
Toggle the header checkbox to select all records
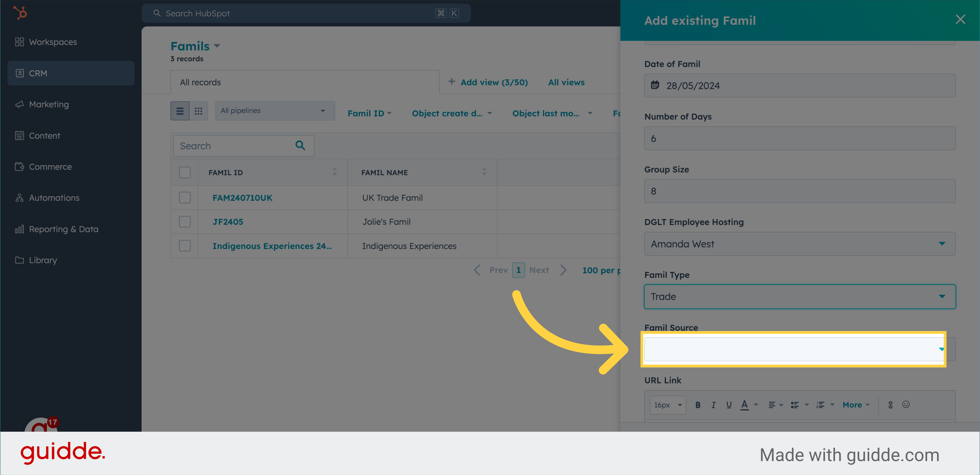pos(184,172)
